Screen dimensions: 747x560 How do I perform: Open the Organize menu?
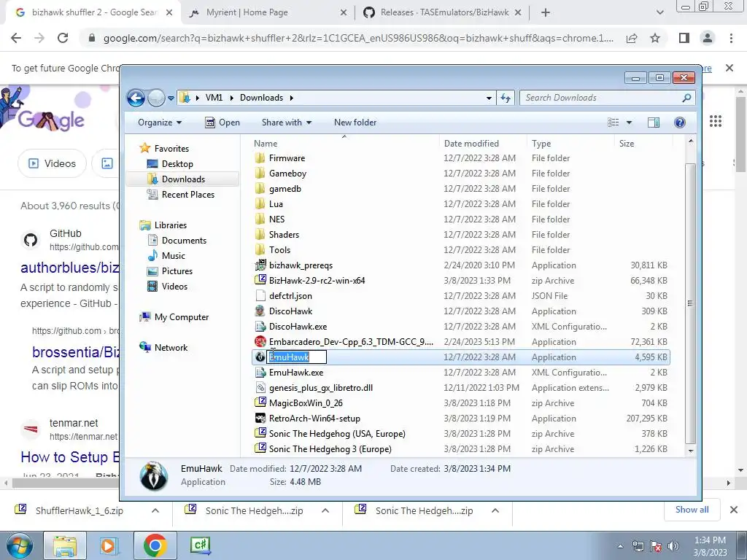160,122
